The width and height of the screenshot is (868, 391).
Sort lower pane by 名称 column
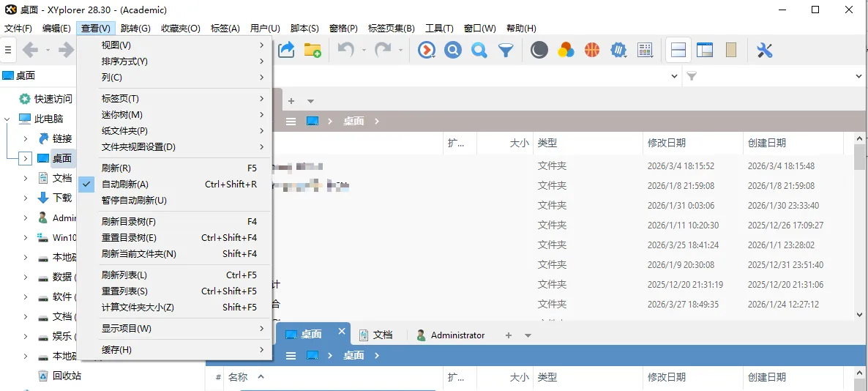point(334,377)
